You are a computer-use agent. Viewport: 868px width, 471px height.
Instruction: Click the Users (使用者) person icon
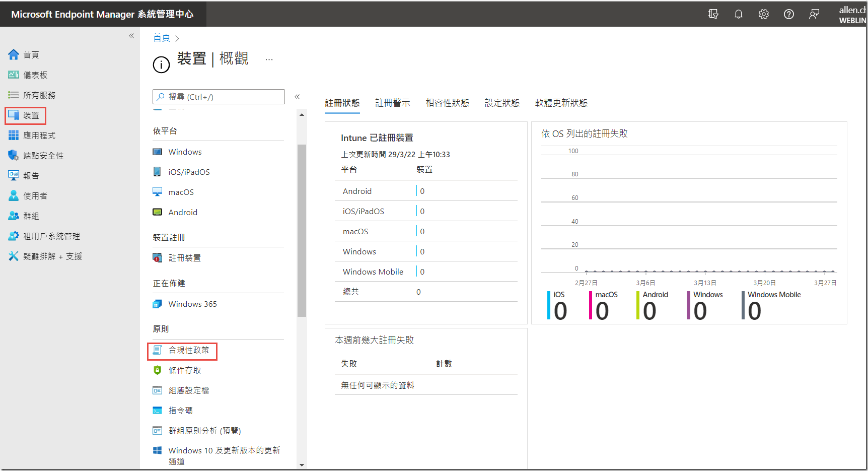[x=14, y=195]
